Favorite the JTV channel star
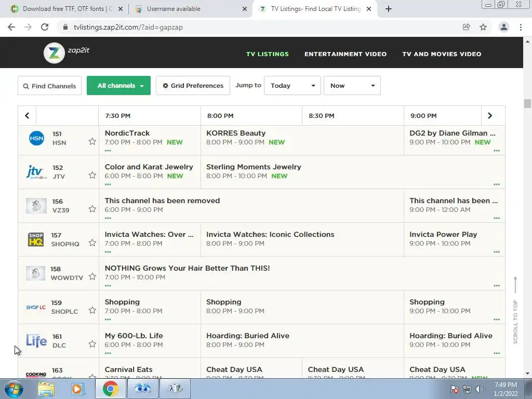 (x=92, y=175)
